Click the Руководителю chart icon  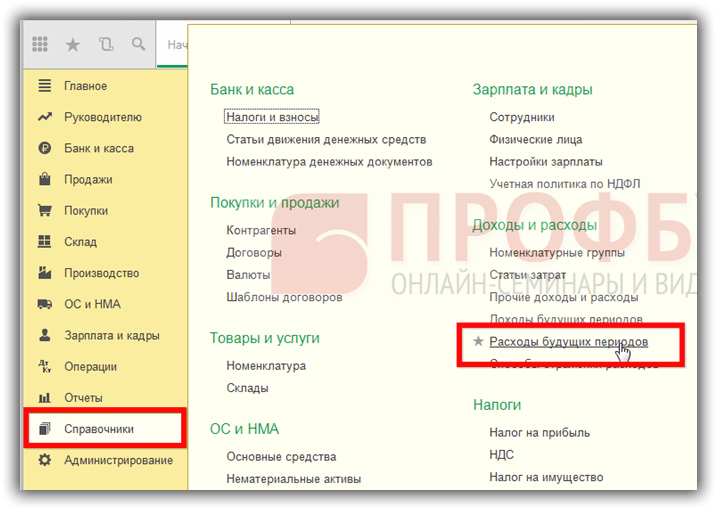[x=44, y=117]
